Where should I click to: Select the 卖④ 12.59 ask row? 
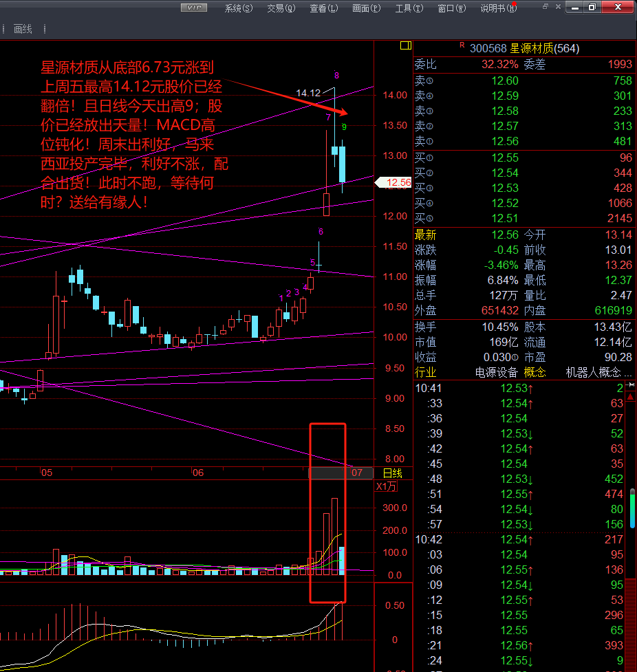[523, 96]
